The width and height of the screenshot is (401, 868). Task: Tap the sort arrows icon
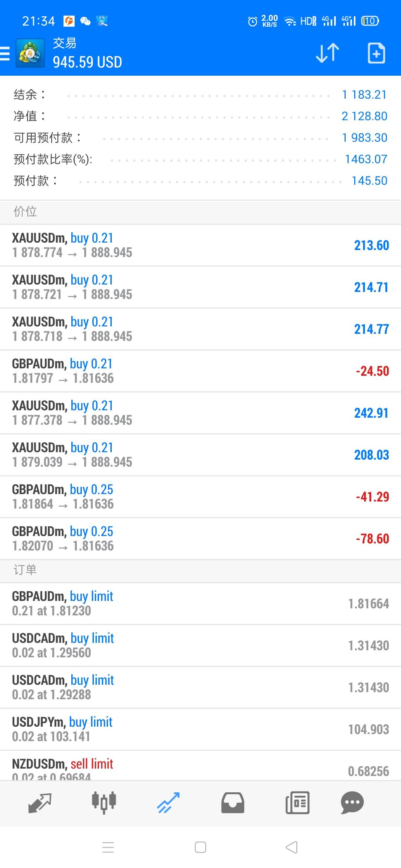327,53
